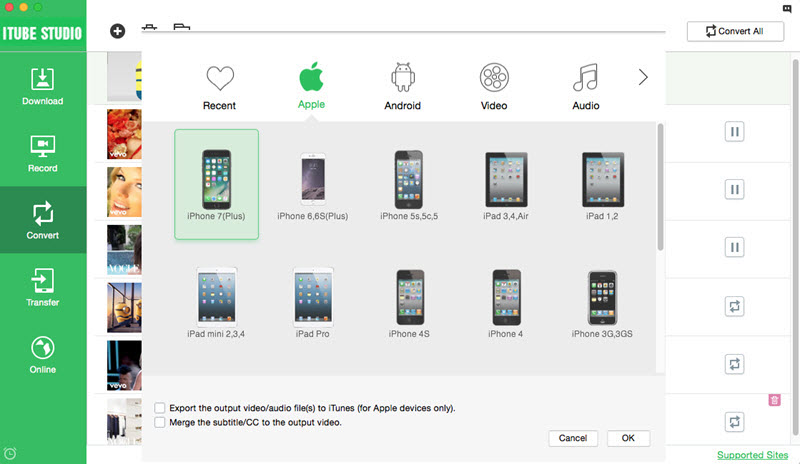Open the Minions video thumbnail

point(124,307)
